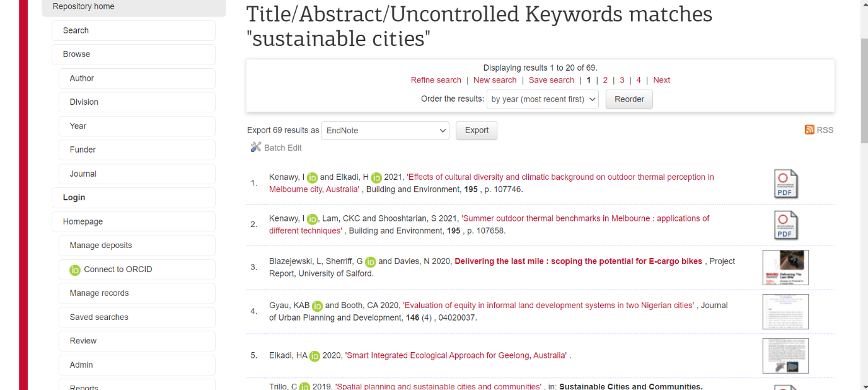Click the RSS feed icon

[x=809, y=129]
